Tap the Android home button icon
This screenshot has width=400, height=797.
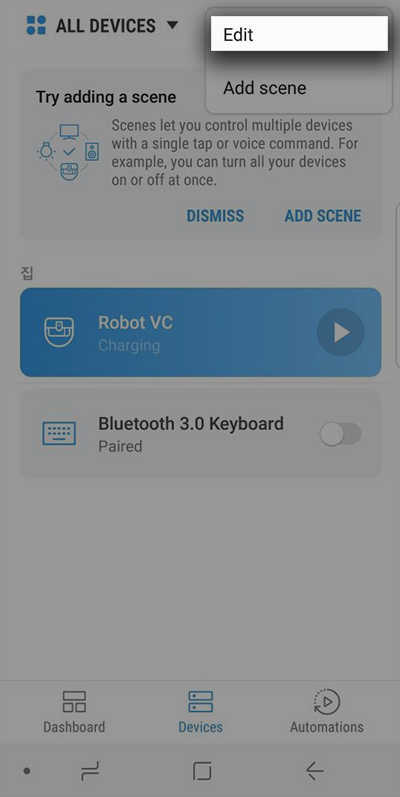[202, 772]
